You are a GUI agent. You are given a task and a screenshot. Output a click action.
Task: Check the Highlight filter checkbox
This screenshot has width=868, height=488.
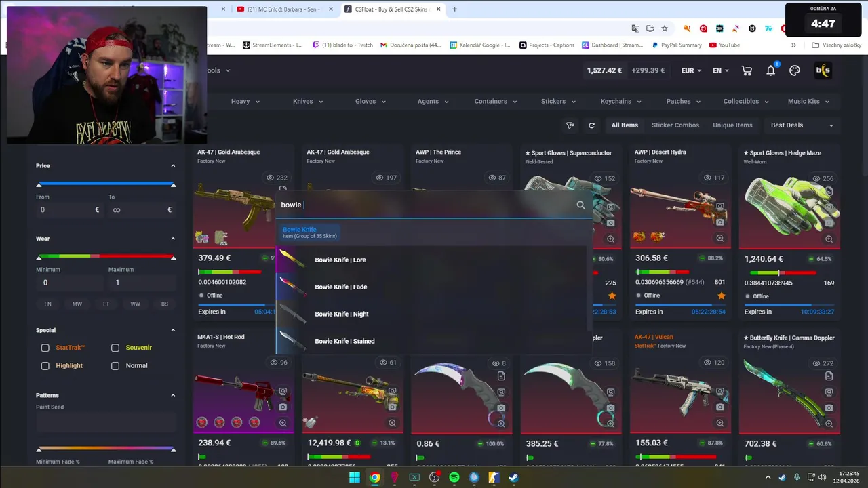pos(45,366)
